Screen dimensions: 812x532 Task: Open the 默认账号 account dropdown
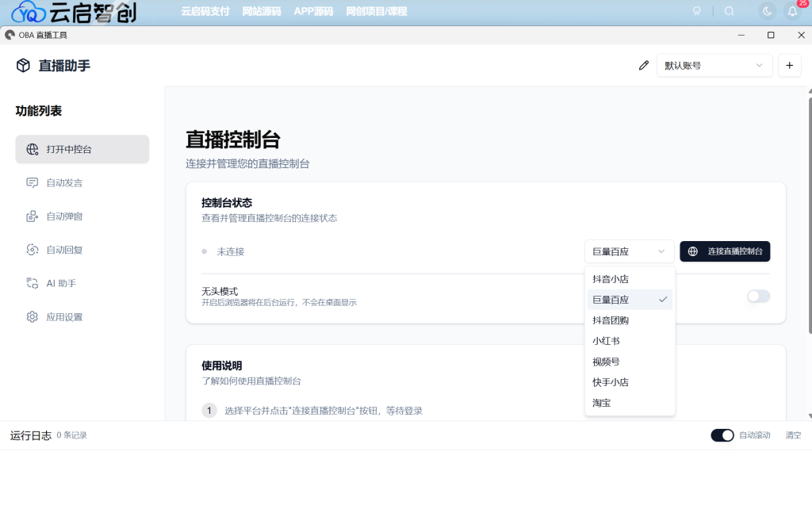[x=714, y=65]
